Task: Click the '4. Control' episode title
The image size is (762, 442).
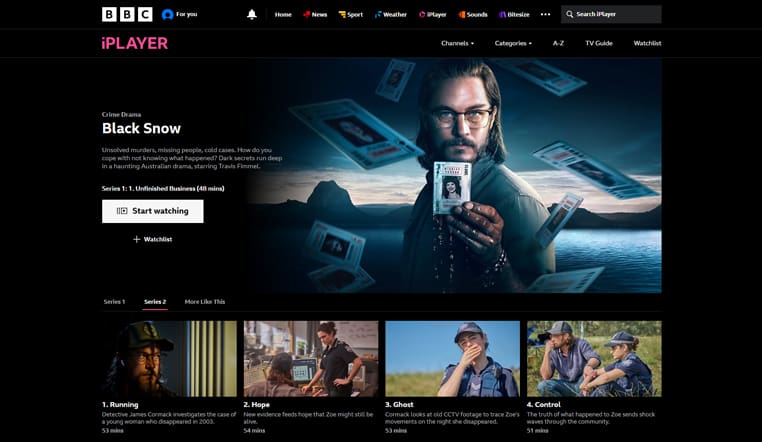Action: tap(544, 405)
